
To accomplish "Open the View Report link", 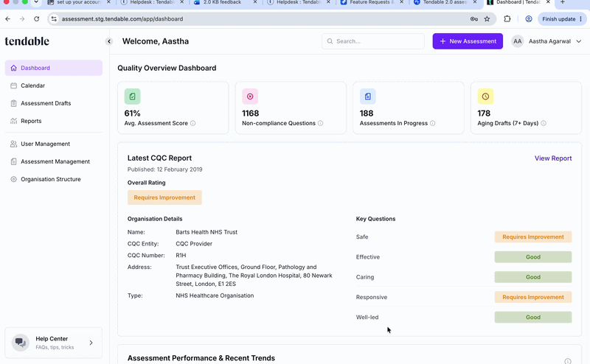I will coord(552,158).
